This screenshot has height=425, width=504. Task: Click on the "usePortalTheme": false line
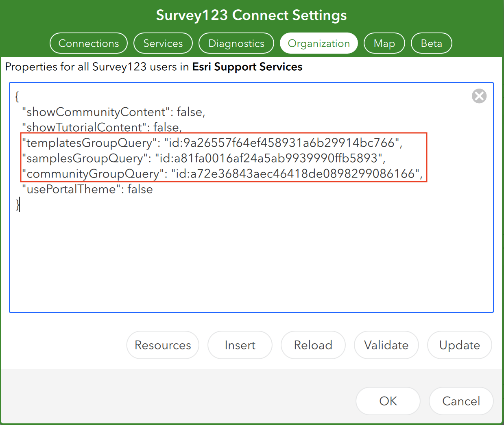tap(87, 189)
